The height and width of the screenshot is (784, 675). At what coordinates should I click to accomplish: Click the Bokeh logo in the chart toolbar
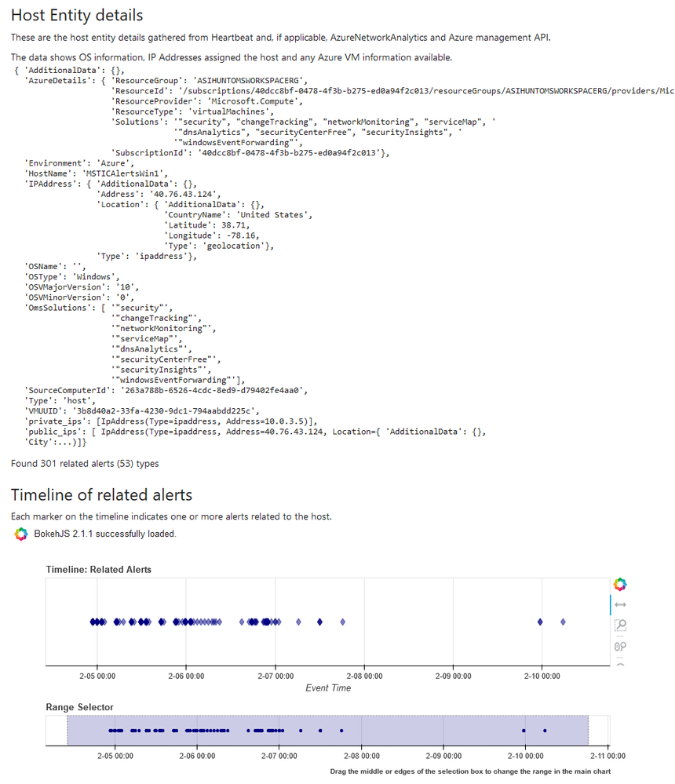(x=620, y=584)
